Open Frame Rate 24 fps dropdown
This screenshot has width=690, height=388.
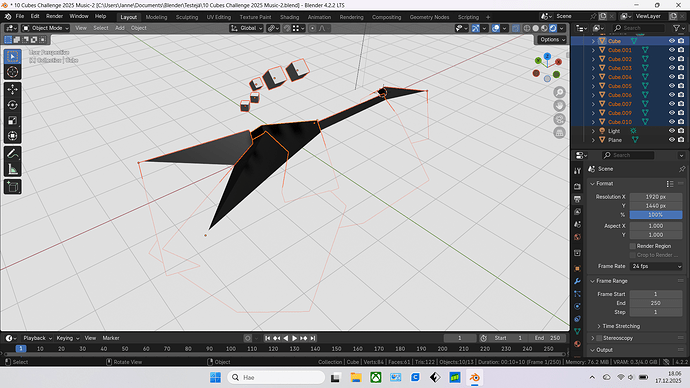(656, 266)
